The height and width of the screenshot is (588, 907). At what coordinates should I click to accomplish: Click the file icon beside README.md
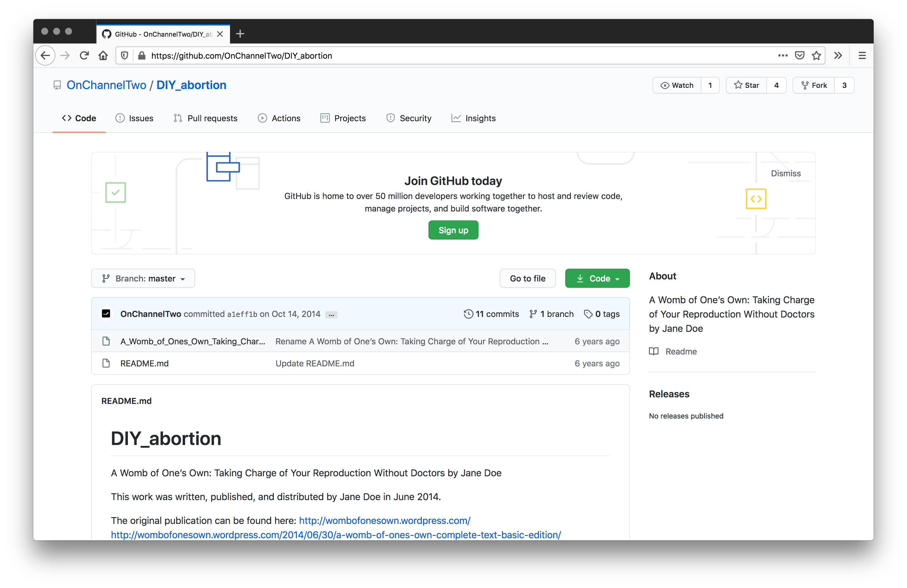coord(106,363)
